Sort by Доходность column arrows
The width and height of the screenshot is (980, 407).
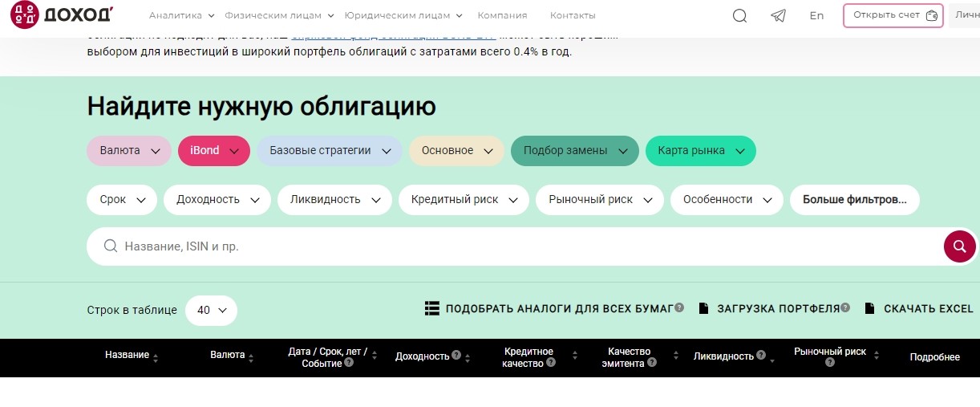pyautogui.click(x=468, y=357)
